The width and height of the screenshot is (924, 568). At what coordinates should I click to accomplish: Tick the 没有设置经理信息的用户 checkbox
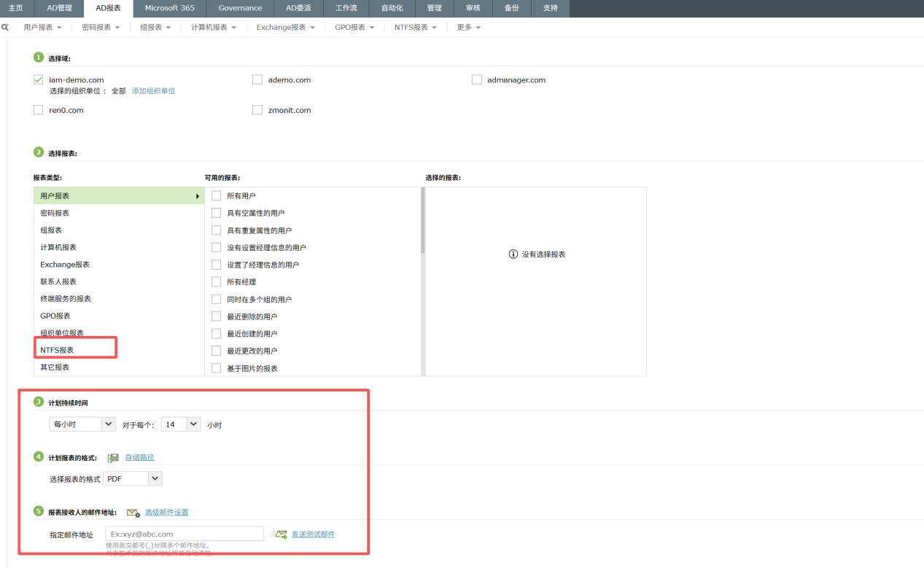click(216, 248)
